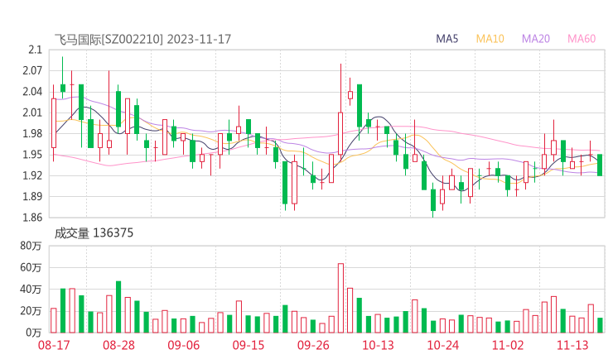Click the 09-15 date label

click(249, 345)
